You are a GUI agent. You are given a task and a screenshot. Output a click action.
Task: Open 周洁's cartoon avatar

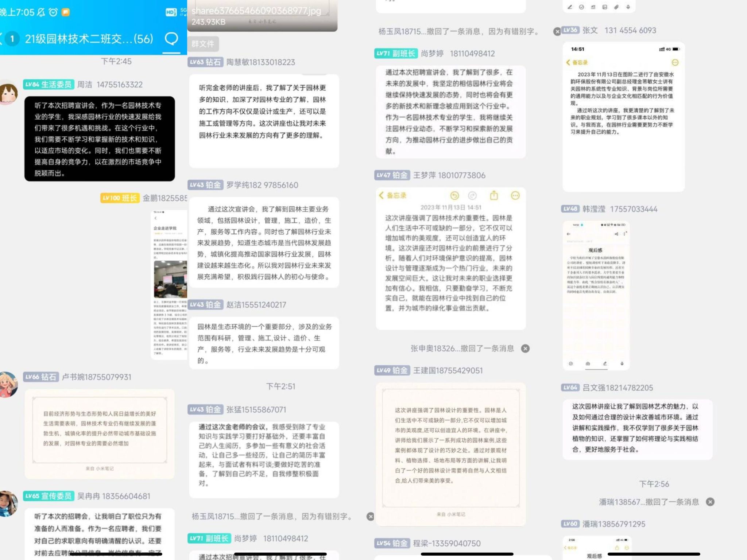8,93
